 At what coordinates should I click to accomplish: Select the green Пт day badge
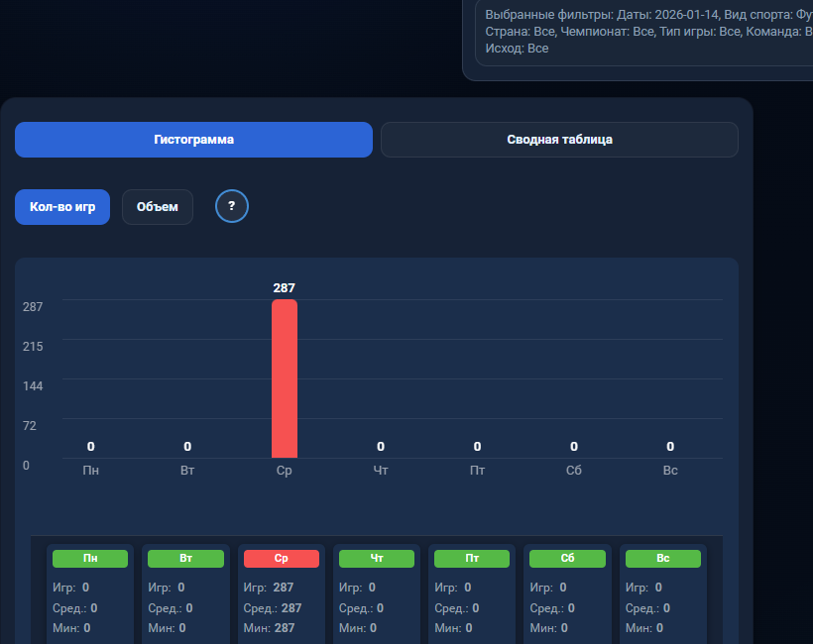[472, 559]
